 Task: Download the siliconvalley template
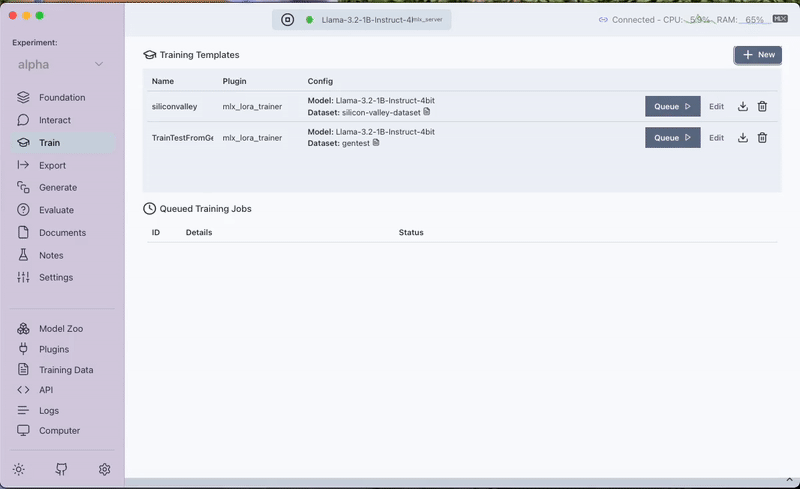click(743, 107)
